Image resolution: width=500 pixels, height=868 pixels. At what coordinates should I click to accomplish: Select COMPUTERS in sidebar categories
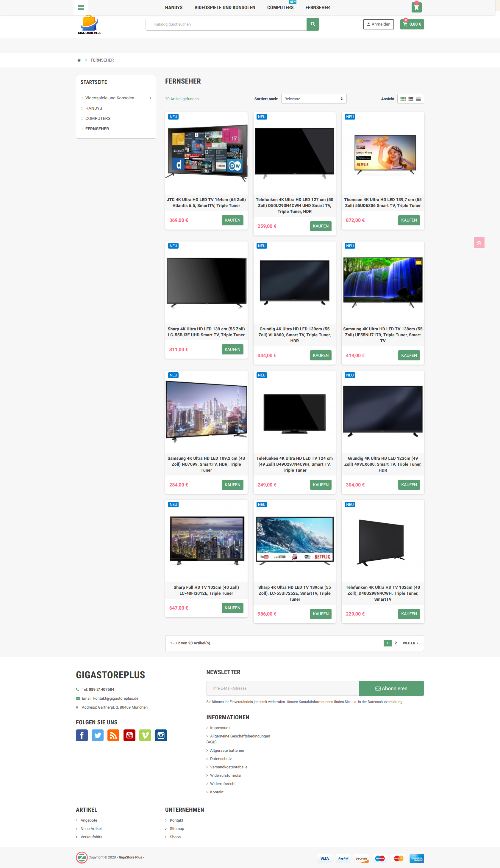[98, 118]
